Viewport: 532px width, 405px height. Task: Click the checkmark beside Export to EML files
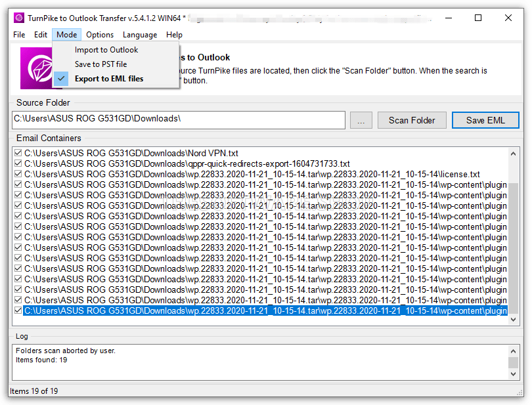[62, 79]
